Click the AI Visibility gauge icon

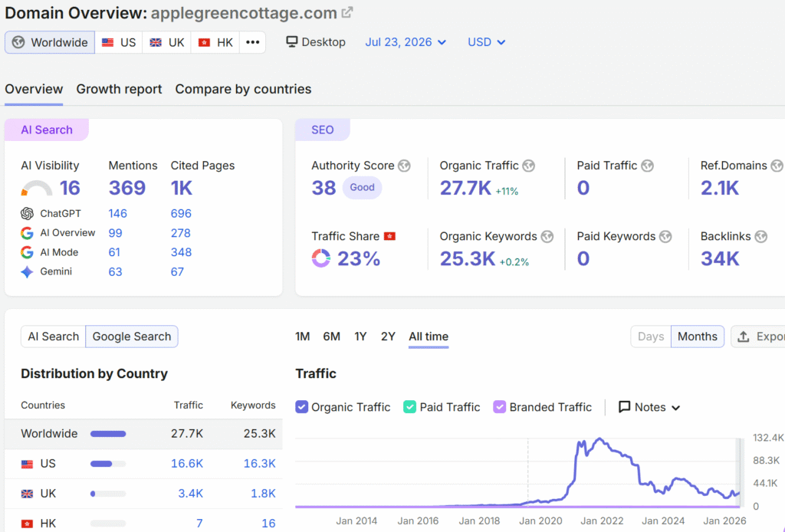37,189
